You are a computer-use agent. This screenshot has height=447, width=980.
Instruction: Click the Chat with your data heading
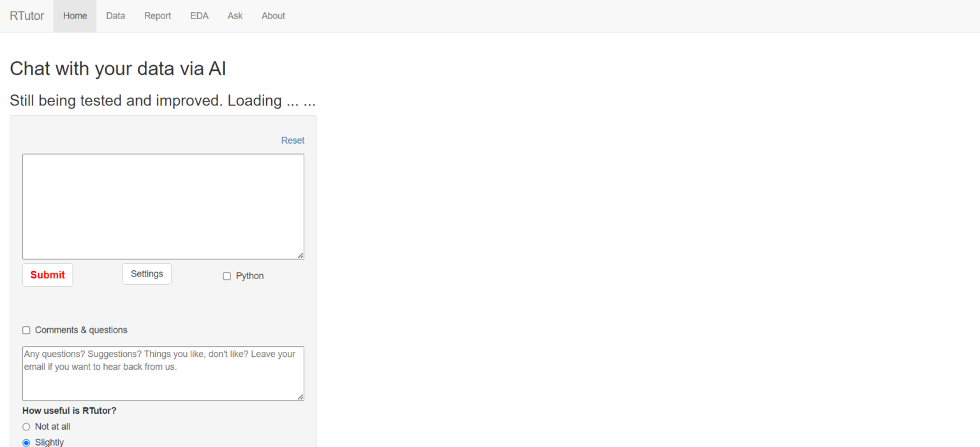(x=117, y=68)
